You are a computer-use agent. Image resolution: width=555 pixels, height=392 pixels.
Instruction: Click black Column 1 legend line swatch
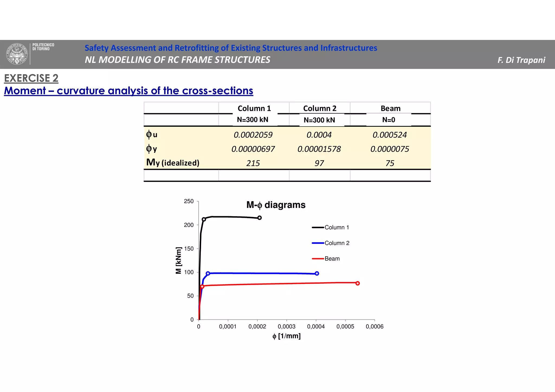[x=318, y=228]
